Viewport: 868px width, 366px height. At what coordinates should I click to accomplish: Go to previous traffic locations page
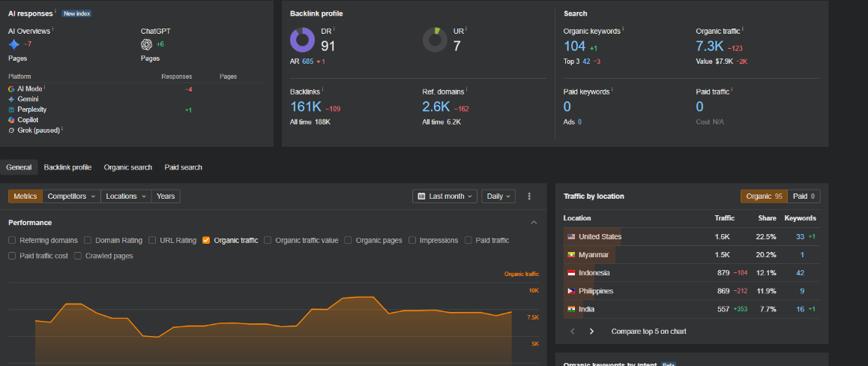[x=573, y=331]
